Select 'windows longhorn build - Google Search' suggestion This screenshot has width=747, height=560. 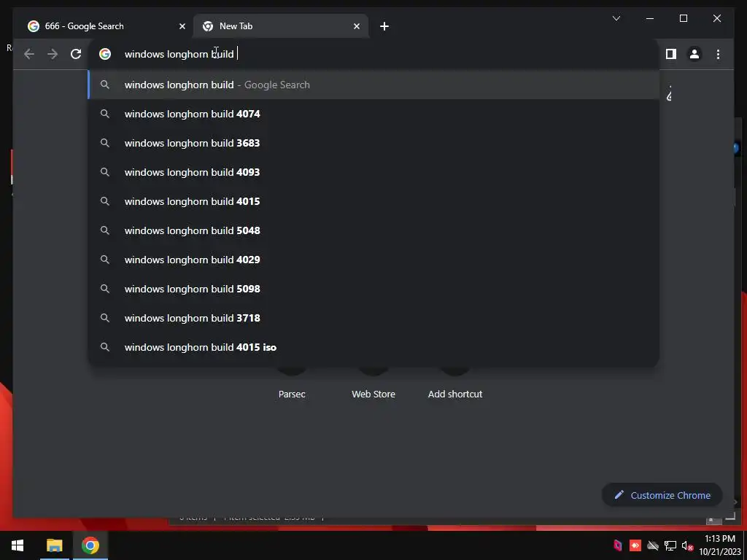pos(374,85)
